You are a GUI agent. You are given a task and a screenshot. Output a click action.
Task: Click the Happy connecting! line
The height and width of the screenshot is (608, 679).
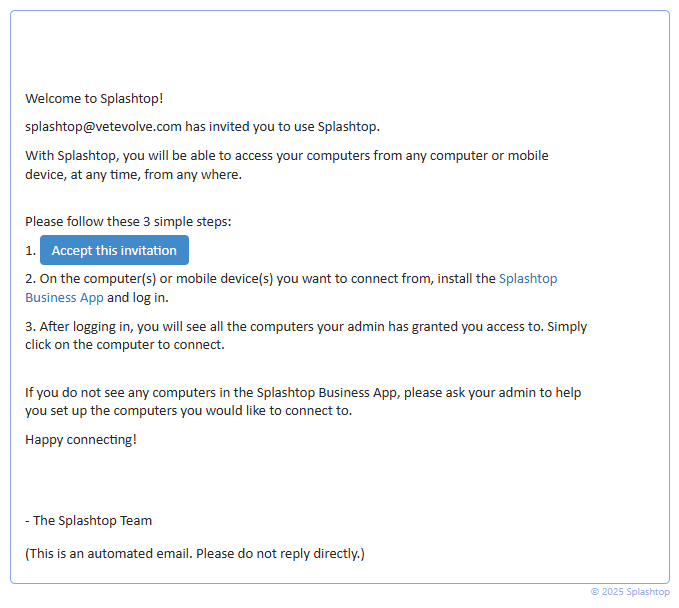point(81,439)
